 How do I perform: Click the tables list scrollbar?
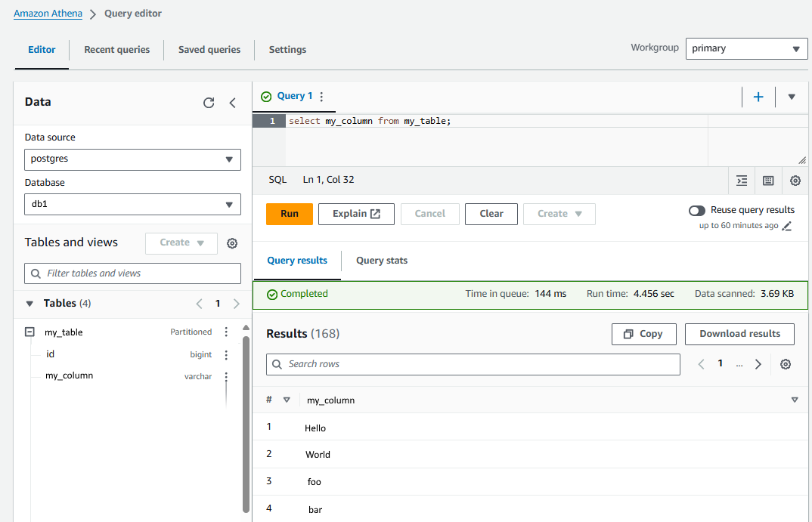click(x=246, y=425)
